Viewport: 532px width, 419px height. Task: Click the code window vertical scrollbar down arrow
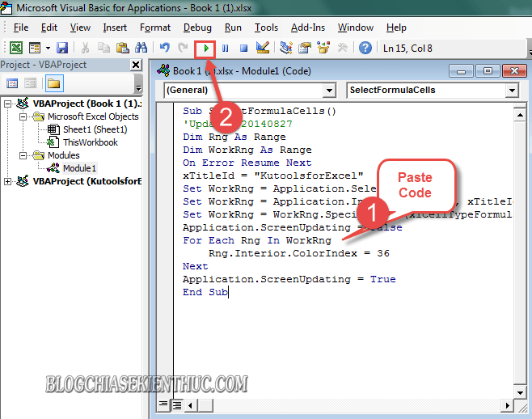click(x=520, y=393)
